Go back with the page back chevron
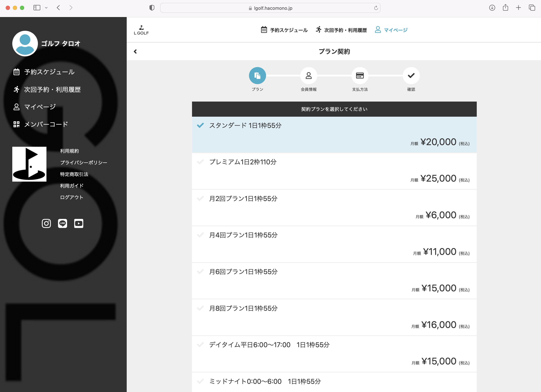 135,52
